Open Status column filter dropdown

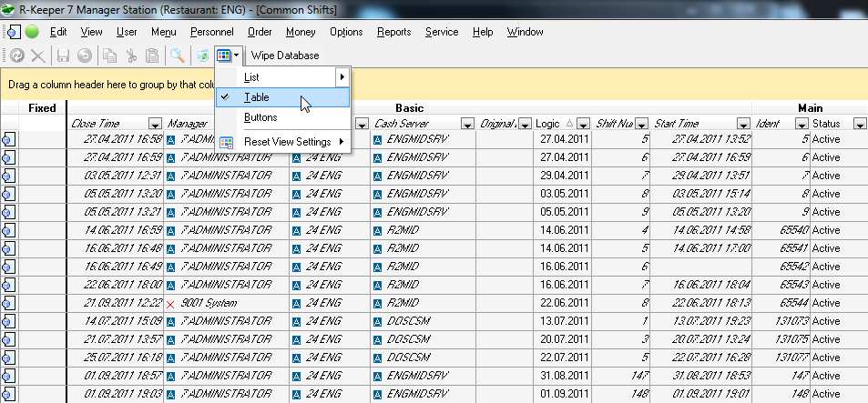[x=860, y=124]
